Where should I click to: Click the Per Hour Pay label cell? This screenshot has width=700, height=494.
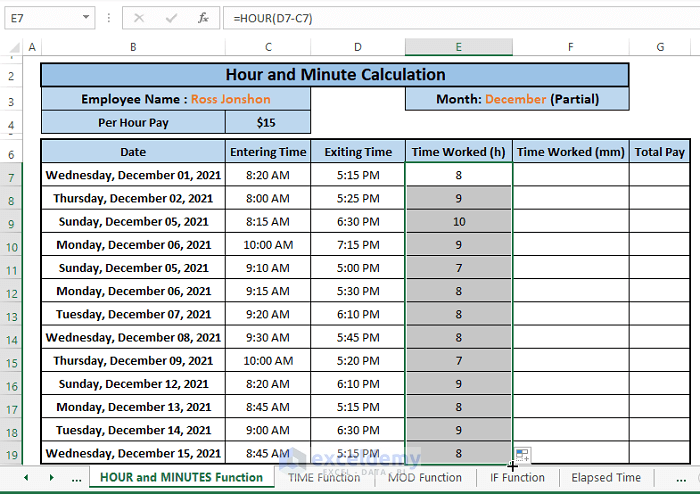(133, 123)
